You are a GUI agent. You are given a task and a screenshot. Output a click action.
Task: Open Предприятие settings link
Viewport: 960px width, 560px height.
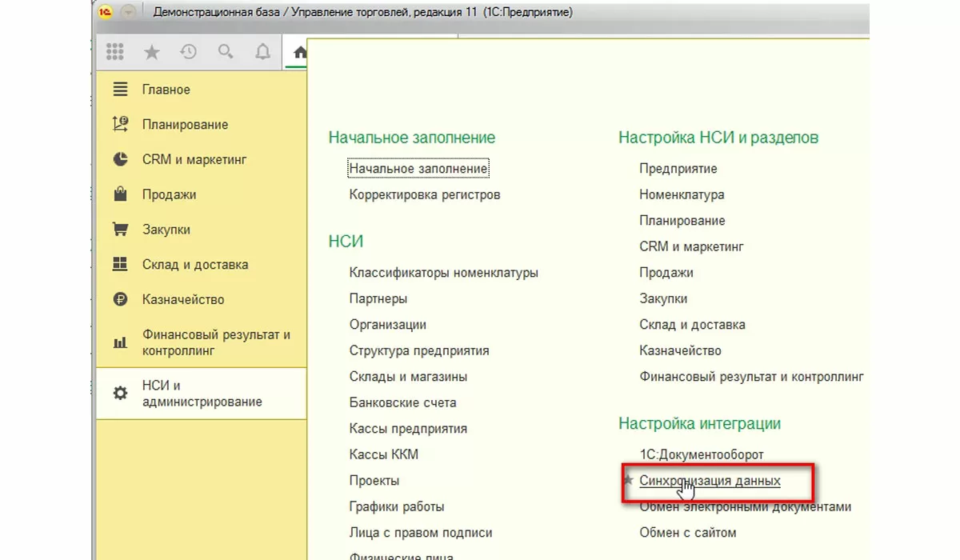(678, 169)
